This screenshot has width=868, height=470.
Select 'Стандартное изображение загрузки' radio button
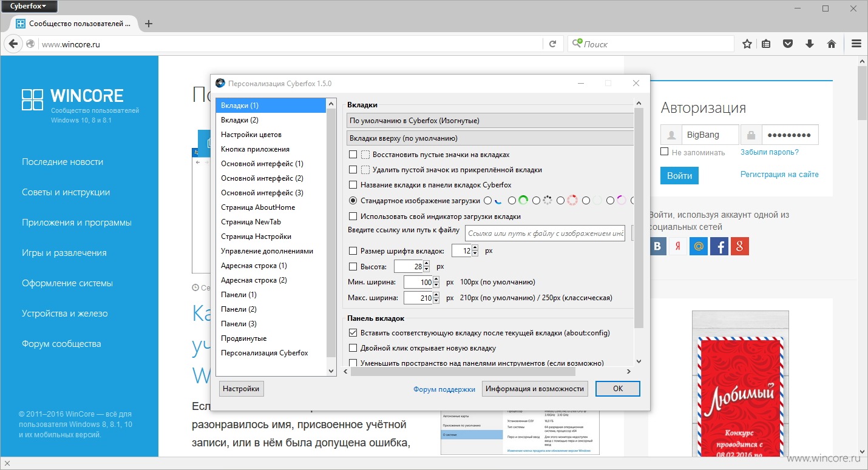pos(353,200)
